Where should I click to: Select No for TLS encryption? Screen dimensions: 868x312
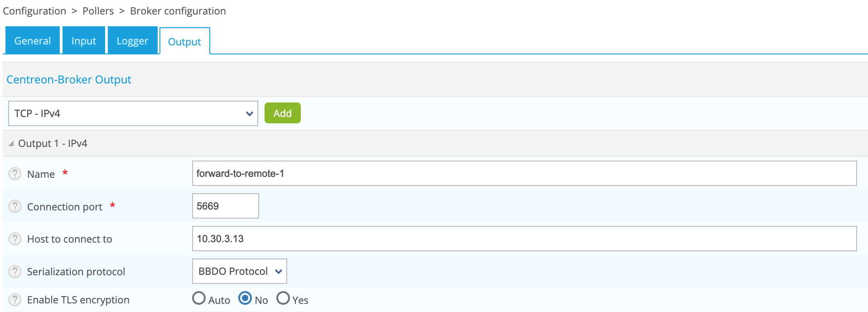pyautogui.click(x=245, y=298)
